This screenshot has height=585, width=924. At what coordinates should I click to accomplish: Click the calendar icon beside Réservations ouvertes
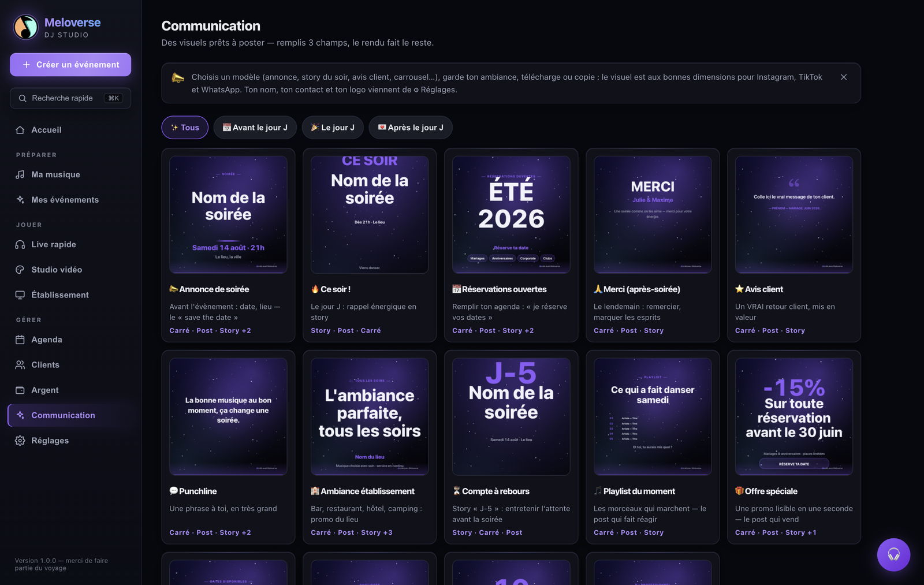click(457, 289)
